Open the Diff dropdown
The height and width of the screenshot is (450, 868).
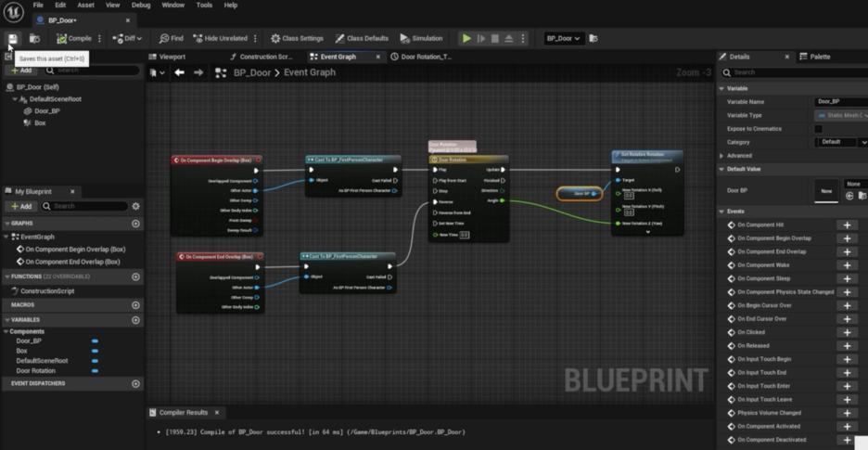(127, 38)
